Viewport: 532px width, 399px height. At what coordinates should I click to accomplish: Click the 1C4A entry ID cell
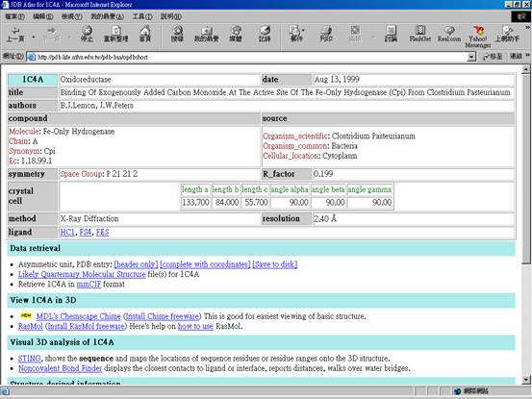(x=33, y=80)
